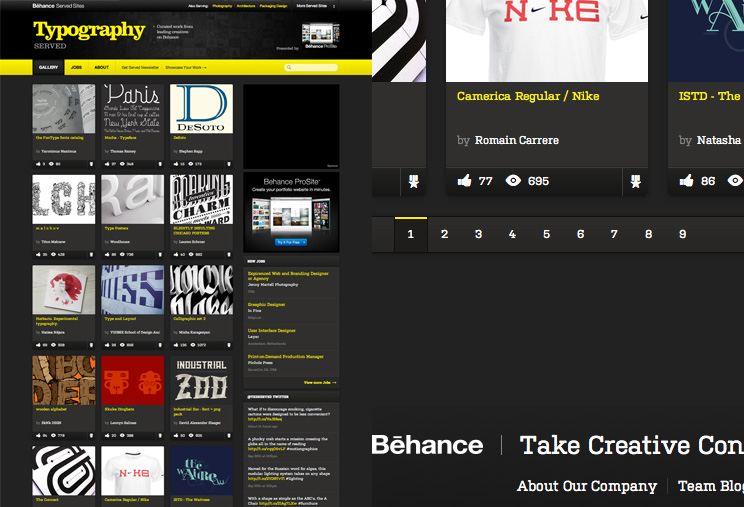Viewport: 744px width, 507px height.
Task: Open The Waitress dark blue thumbnail
Action: (201, 470)
